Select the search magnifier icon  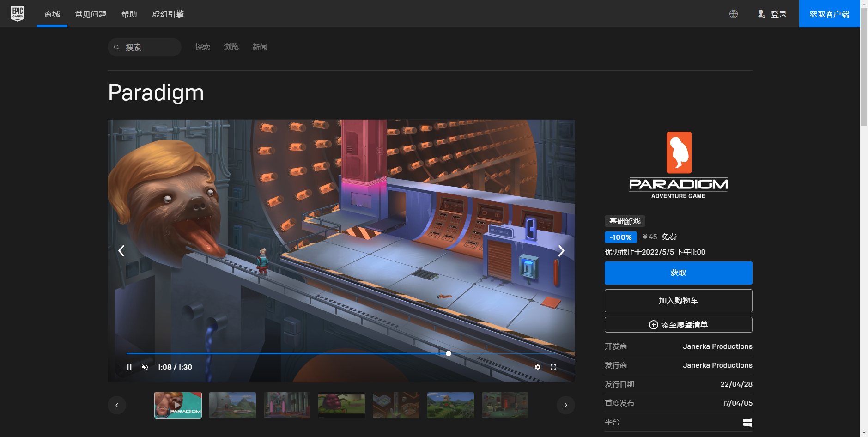(x=117, y=47)
